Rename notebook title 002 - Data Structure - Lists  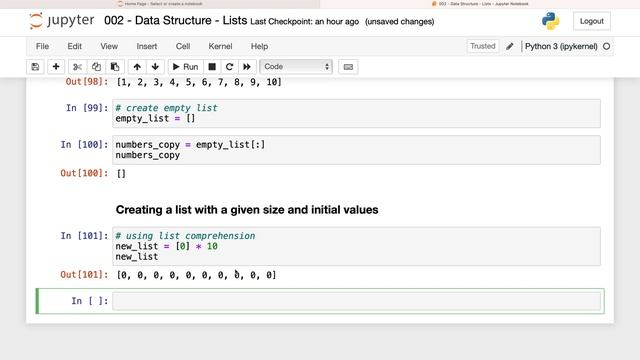pos(176,20)
